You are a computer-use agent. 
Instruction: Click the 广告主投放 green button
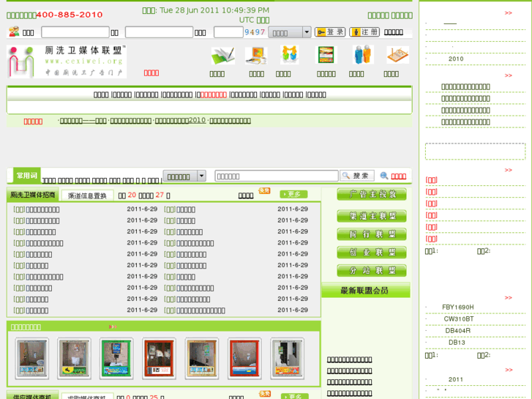click(x=372, y=194)
